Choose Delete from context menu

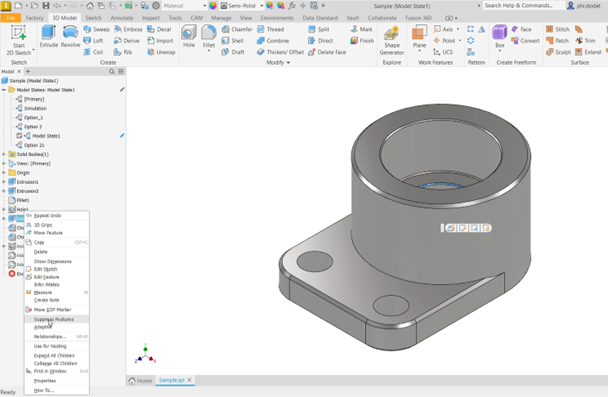(57, 252)
